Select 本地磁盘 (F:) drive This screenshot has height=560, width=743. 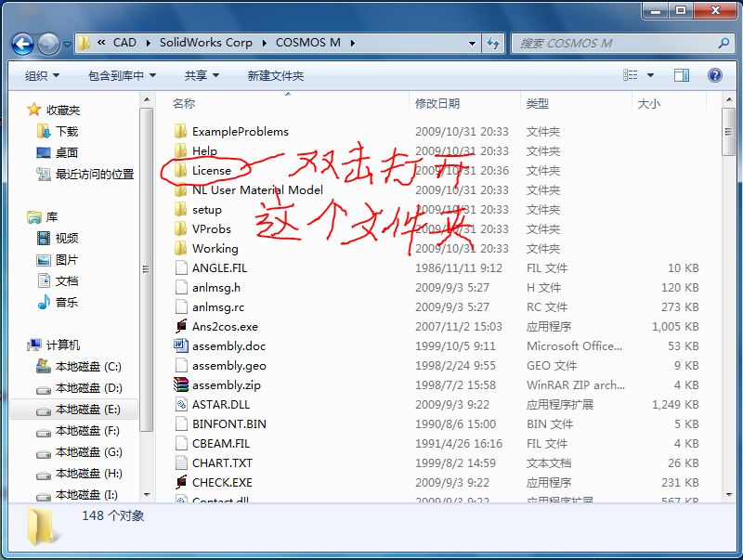(78, 431)
